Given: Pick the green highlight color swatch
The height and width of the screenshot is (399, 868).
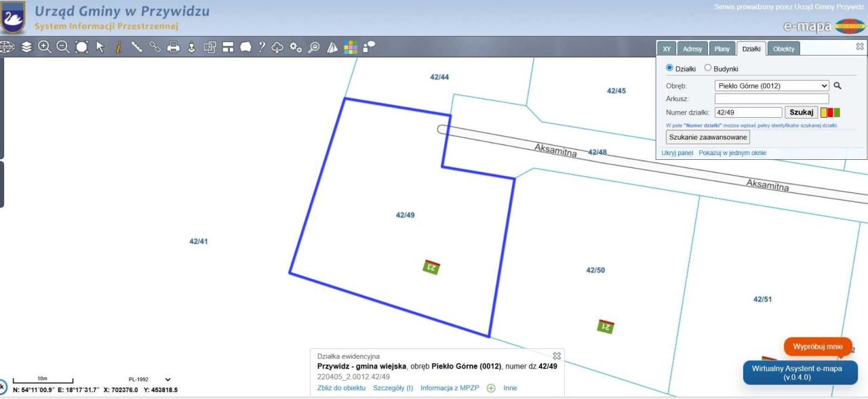Looking at the screenshot, I should (837, 112).
